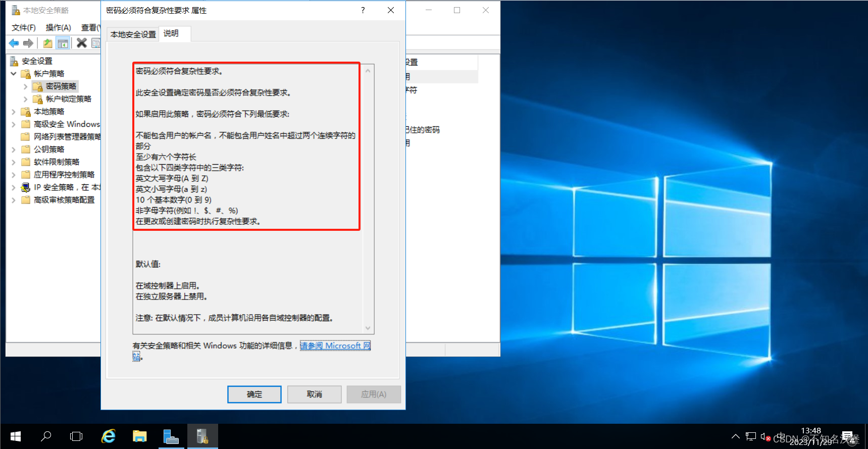Viewport: 868px width, 449px height.
Task: Click the Delete X toolbar icon
Action: [81, 43]
